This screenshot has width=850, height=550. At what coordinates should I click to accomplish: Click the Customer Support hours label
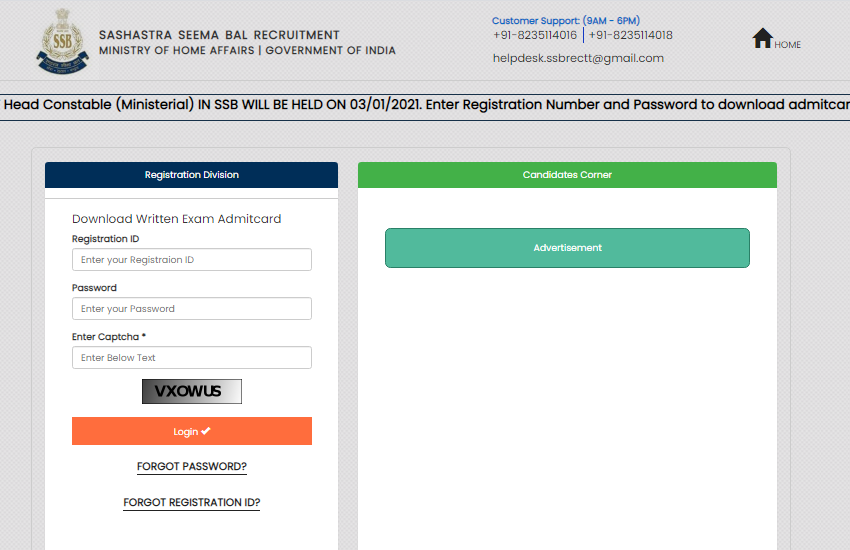click(x=565, y=21)
